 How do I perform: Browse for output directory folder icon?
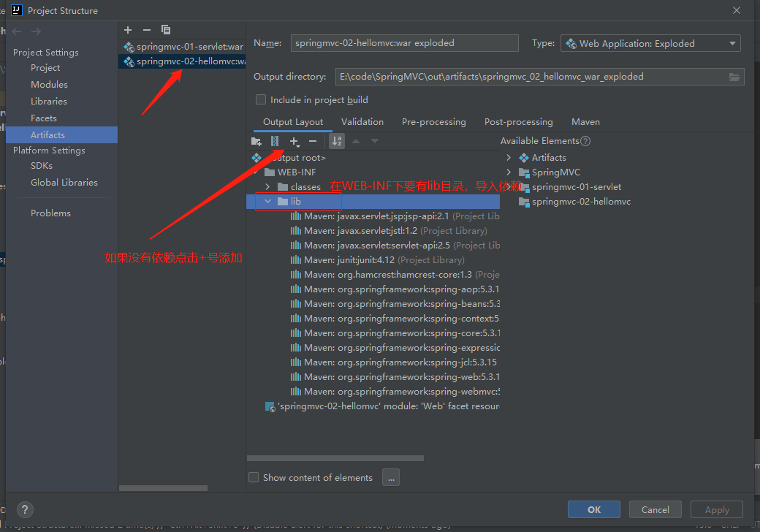click(x=734, y=77)
